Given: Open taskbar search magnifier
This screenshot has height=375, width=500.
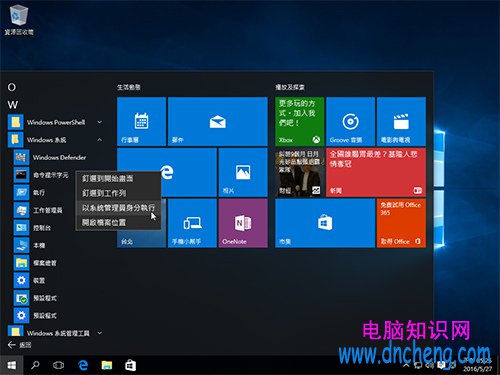Looking at the screenshot, I should 35,365.
